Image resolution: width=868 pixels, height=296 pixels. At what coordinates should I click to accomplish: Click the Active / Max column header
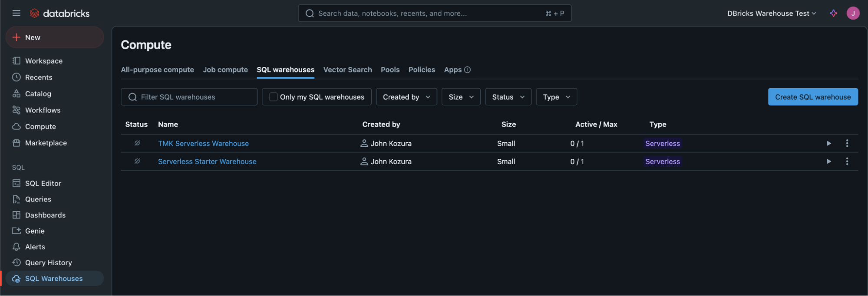point(596,125)
